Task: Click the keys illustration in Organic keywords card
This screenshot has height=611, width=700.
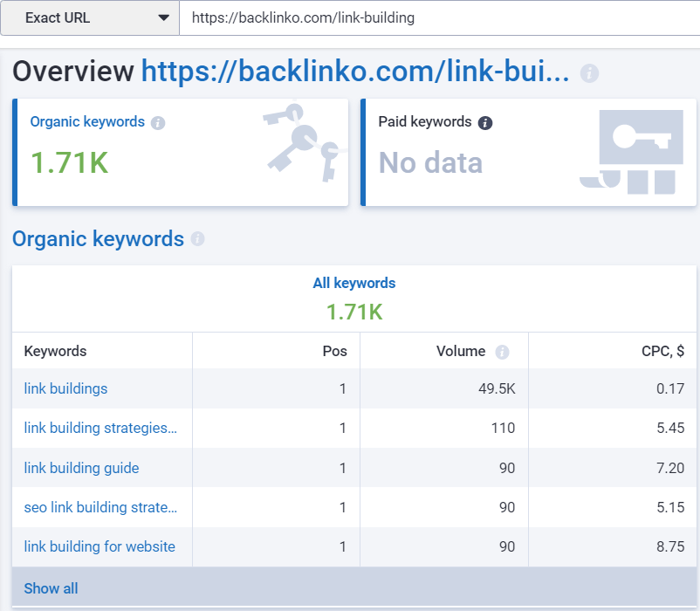Action: (x=299, y=142)
